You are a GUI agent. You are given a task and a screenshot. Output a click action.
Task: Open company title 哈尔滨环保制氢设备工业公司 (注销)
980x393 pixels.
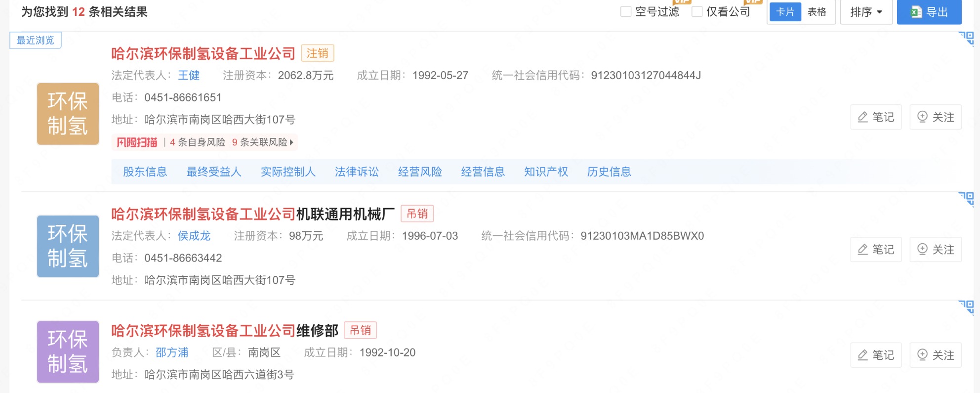click(203, 53)
